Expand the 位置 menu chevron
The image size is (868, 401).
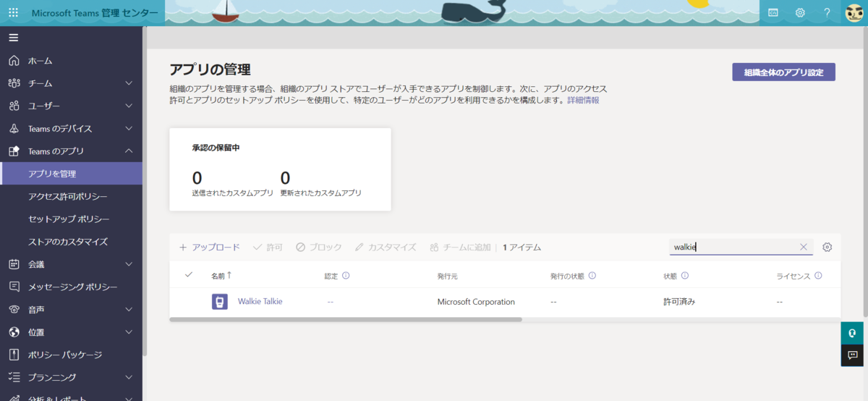click(x=129, y=332)
